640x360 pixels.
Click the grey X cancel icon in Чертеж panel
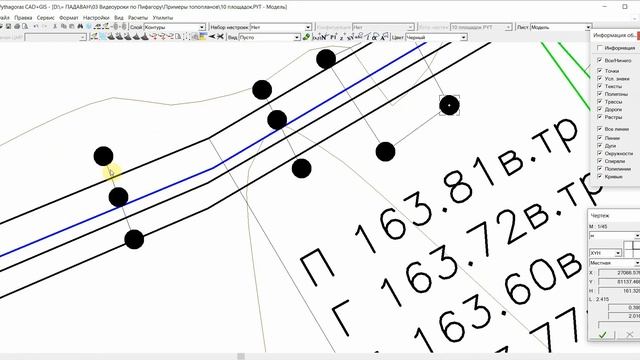coord(629,335)
